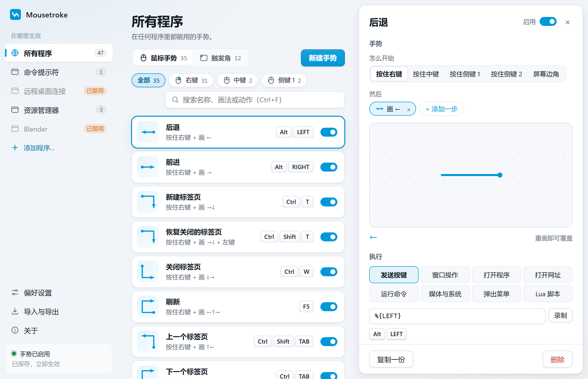The image size is (588, 379).
Task: Click the gesture icon of 新建标签页
Action: pyautogui.click(x=148, y=202)
